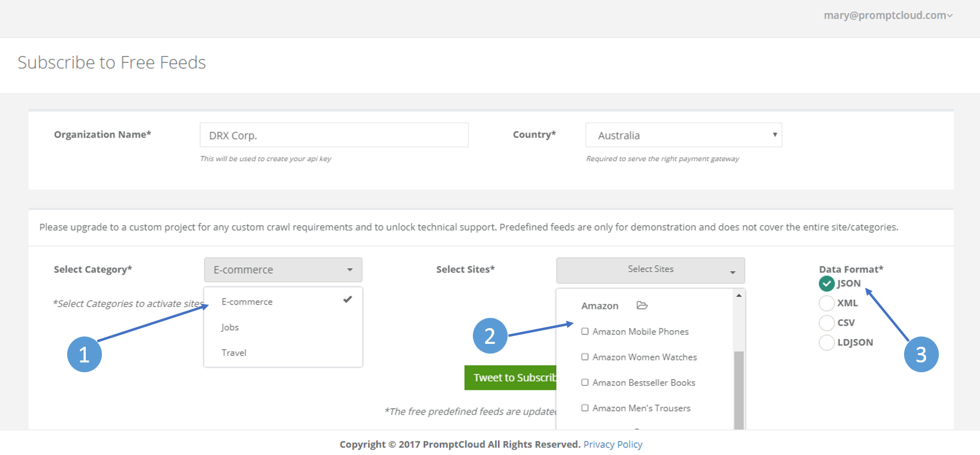
Task: Click the Amazon Women Watches label text
Action: pyautogui.click(x=644, y=357)
